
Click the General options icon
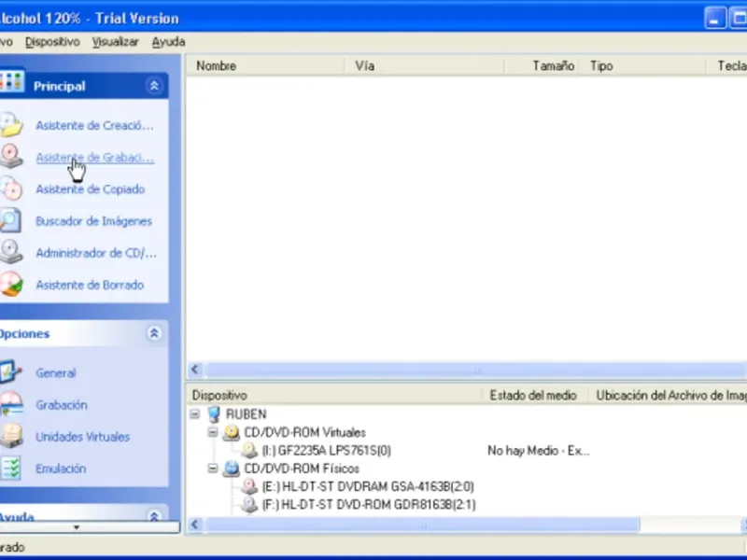pos(9,371)
